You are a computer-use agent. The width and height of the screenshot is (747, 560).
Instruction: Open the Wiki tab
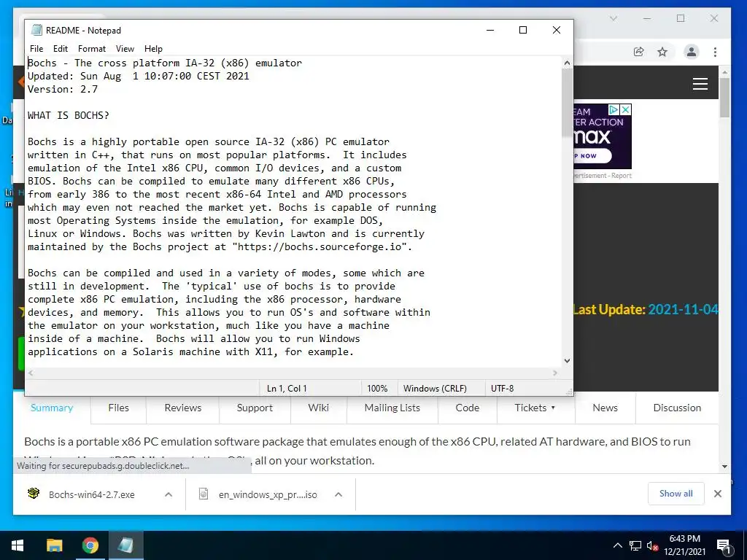click(319, 408)
